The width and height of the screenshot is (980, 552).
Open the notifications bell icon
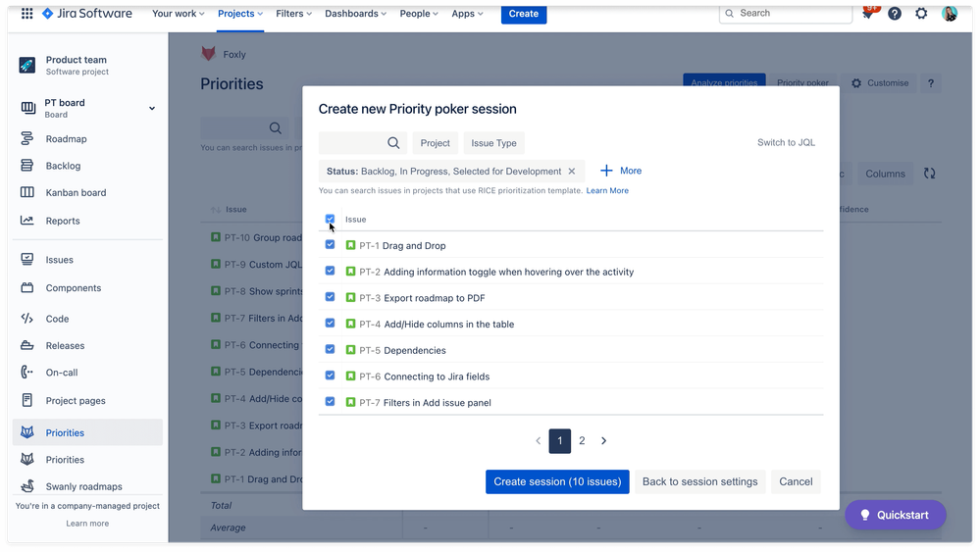coord(868,13)
